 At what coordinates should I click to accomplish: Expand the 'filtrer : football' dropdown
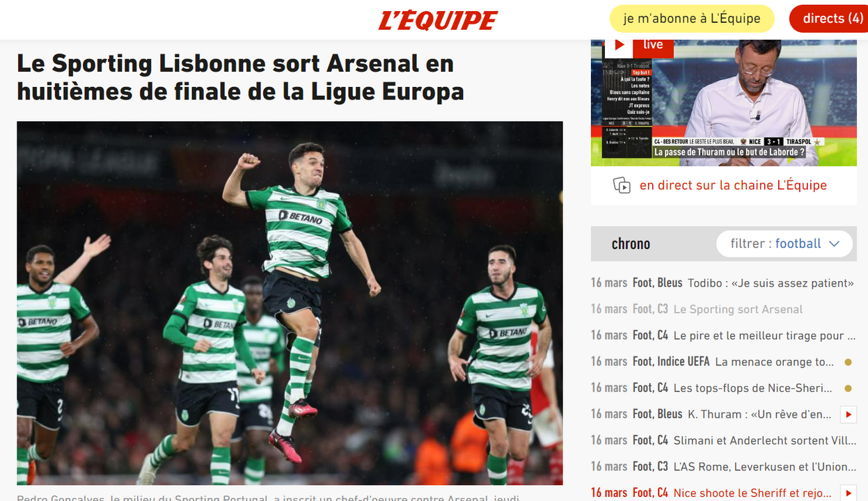[x=784, y=244]
